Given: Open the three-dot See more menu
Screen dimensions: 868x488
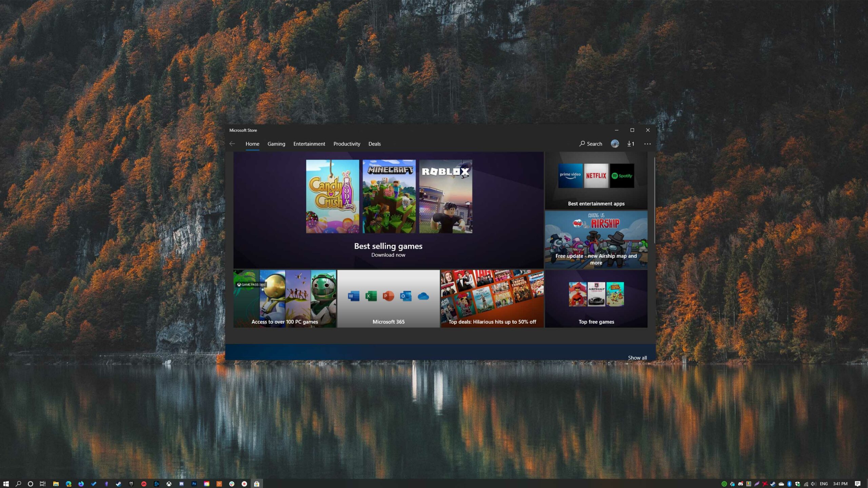Looking at the screenshot, I should [x=647, y=144].
